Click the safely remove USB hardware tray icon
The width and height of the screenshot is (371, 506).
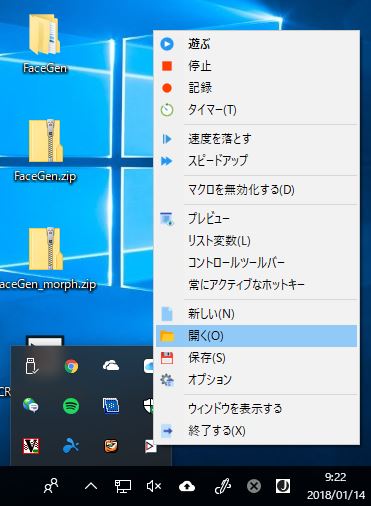pyautogui.click(x=31, y=366)
